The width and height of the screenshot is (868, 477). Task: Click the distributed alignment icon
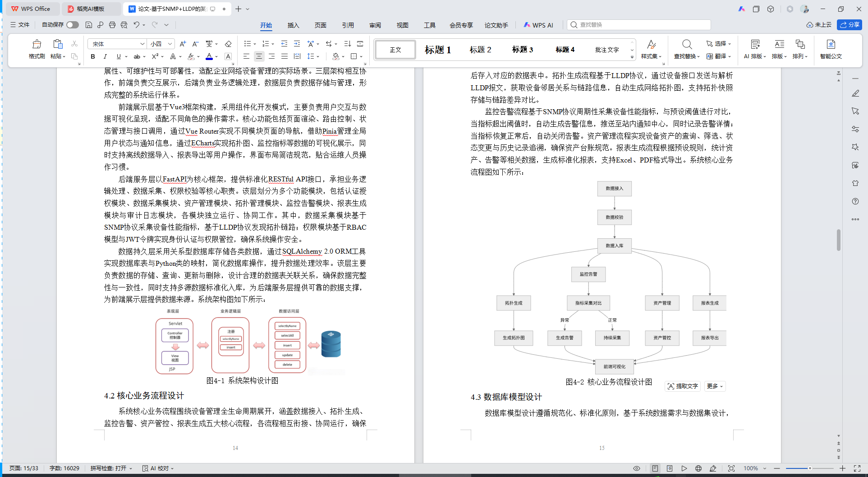297,56
